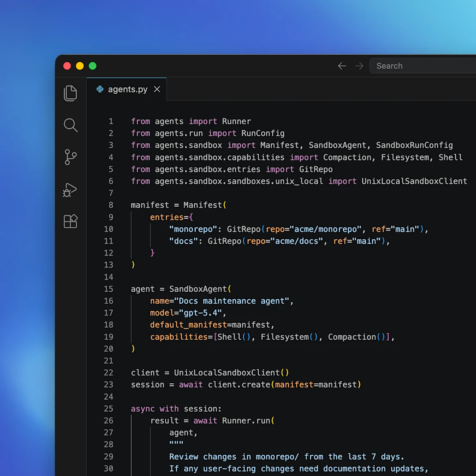Click UnixLocalSandboxClient on line 6
476x476 pixels.
414,181
